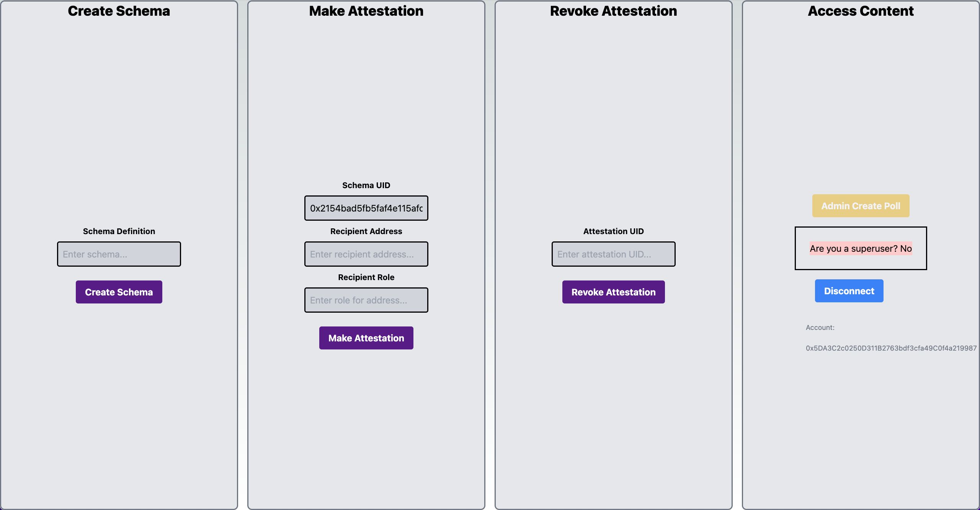Click the Create Schema submit button
Screen dimensions: 980x510
pyautogui.click(x=119, y=292)
